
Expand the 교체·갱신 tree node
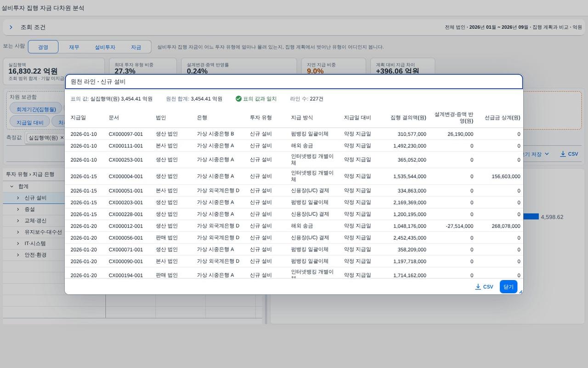pos(18,221)
